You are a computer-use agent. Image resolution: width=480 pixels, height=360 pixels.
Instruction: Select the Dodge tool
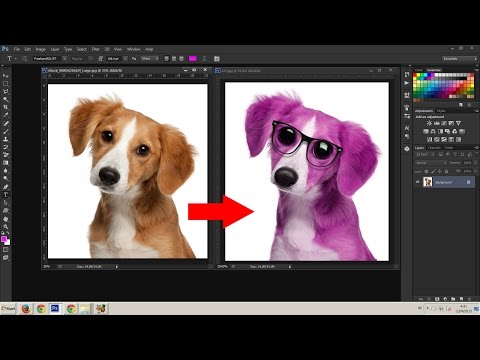[x=6, y=179]
